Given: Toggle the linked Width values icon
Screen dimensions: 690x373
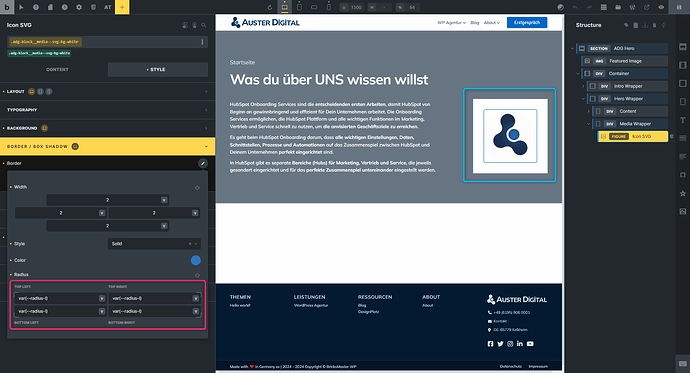Looking at the screenshot, I should [197, 187].
